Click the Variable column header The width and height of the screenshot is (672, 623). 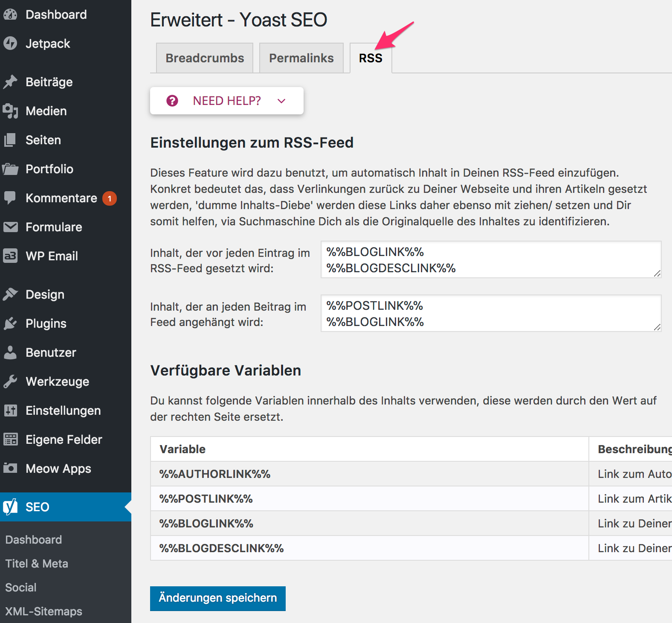click(x=370, y=449)
